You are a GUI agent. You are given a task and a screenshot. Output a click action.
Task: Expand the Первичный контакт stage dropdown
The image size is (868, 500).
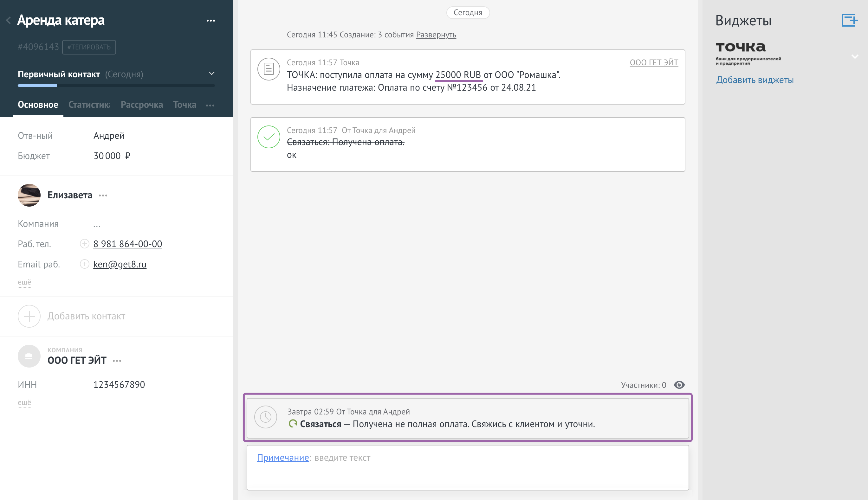pos(212,74)
